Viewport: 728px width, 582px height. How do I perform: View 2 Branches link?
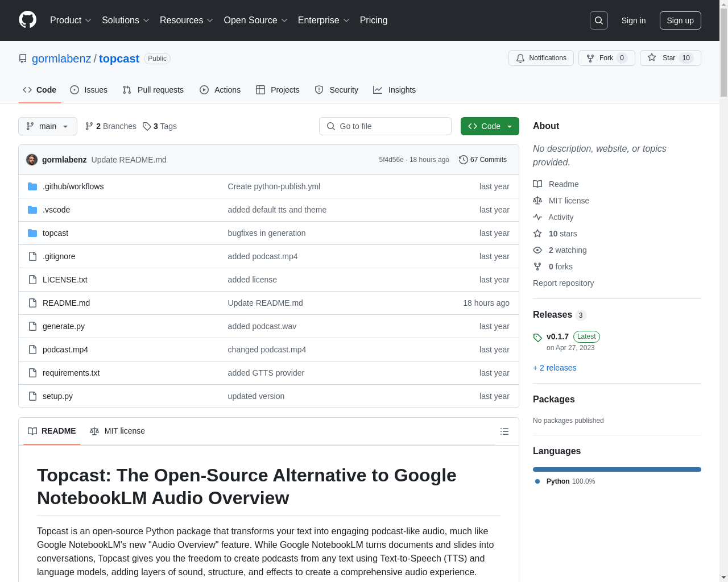pos(111,126)
